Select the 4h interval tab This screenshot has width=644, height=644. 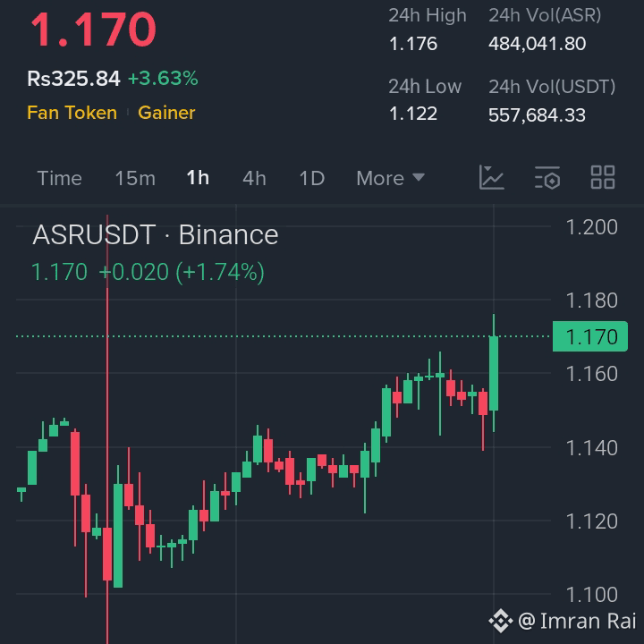pyautogui.click(x=254, y=178)
